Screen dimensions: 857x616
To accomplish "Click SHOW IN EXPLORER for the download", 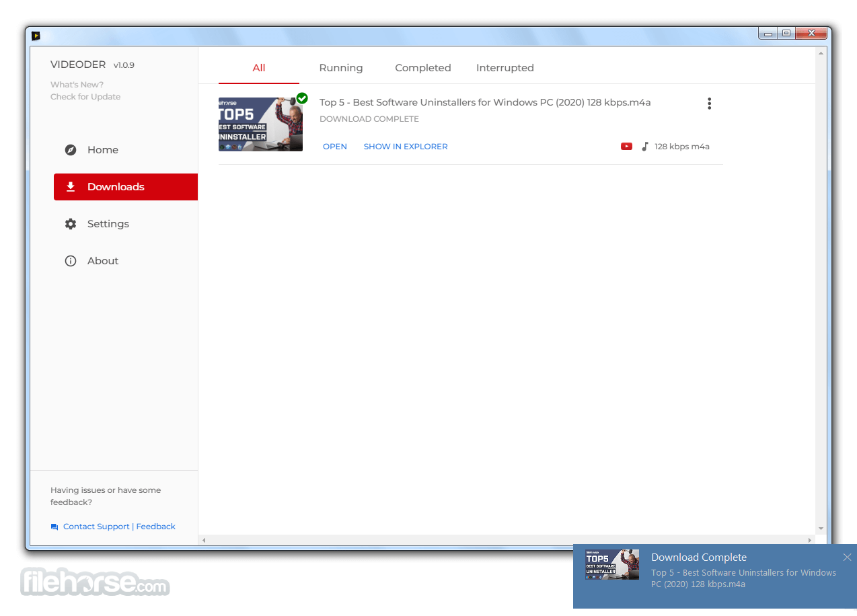I will click(x=406, y=147).
